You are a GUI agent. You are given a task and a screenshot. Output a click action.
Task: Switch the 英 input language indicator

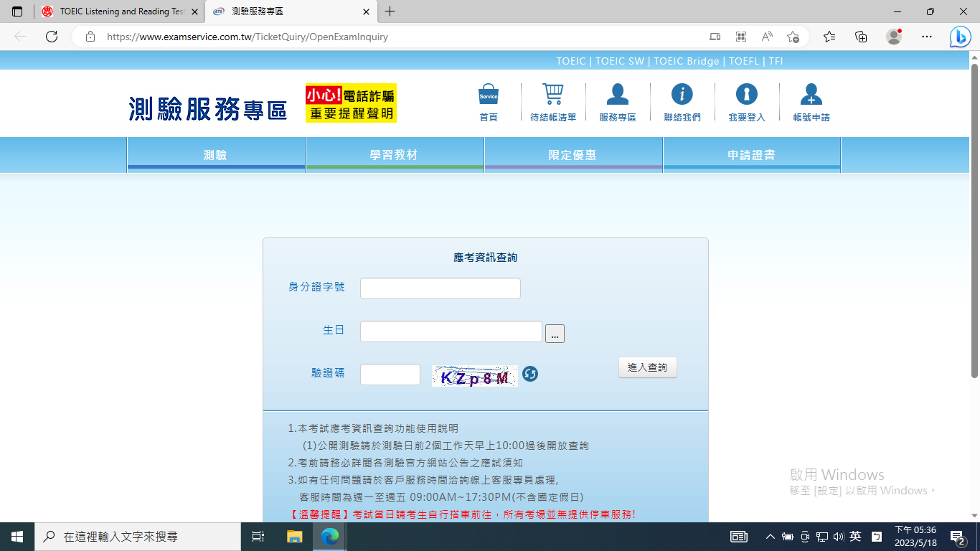(856, 537)
